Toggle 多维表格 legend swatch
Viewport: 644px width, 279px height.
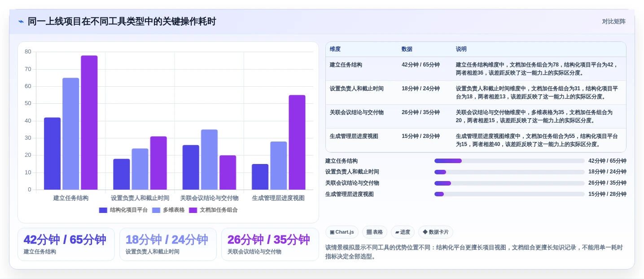click(156, 210)
